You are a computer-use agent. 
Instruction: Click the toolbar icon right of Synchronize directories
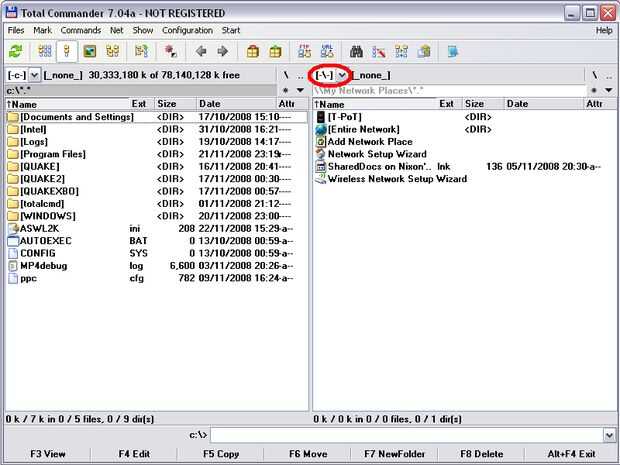tap(424, 51)
